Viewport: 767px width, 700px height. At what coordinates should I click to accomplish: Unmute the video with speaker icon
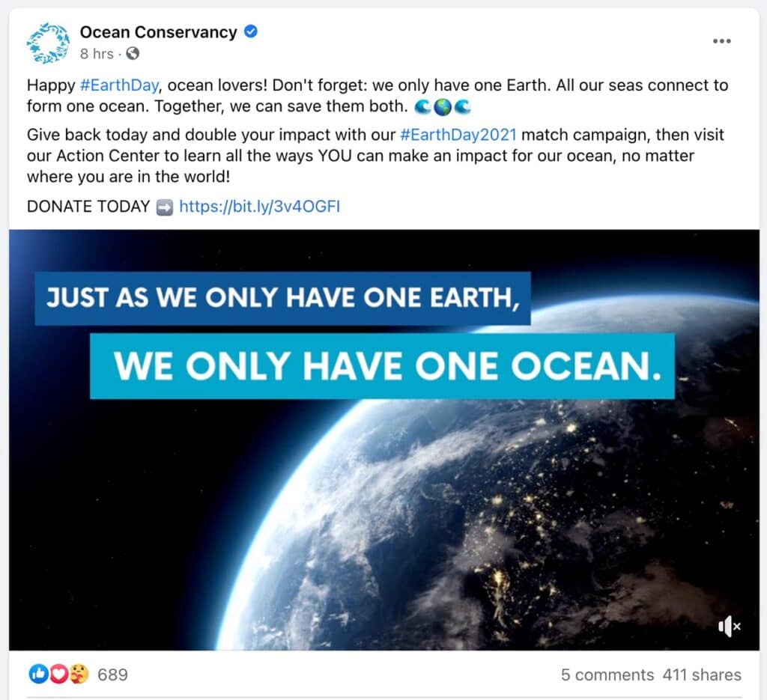730,626
